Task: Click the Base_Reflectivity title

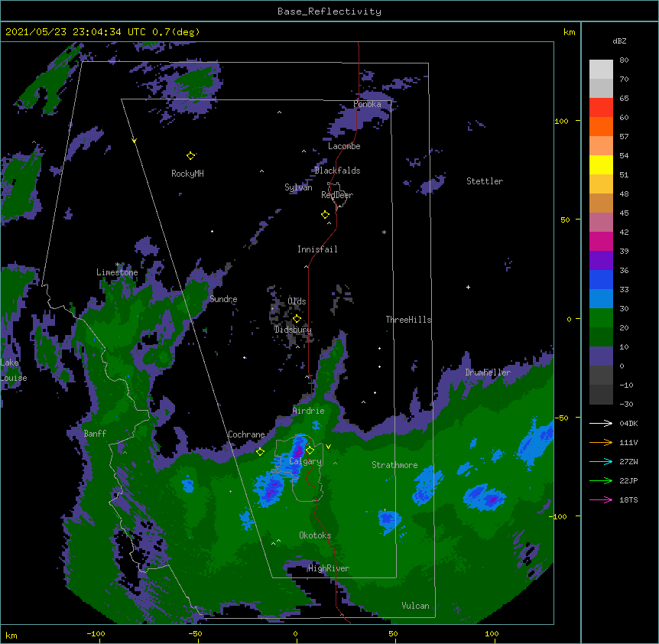Action: [329, 11]
